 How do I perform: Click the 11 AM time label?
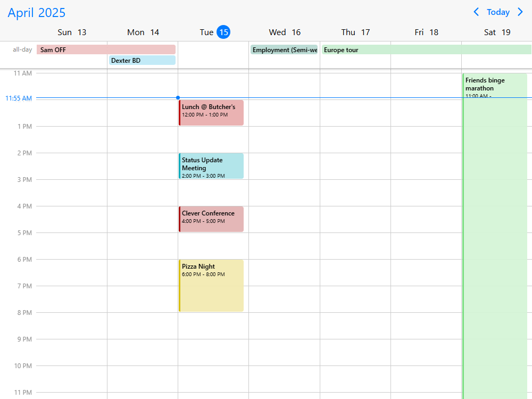pyautogui.click(x=23, y=73)
